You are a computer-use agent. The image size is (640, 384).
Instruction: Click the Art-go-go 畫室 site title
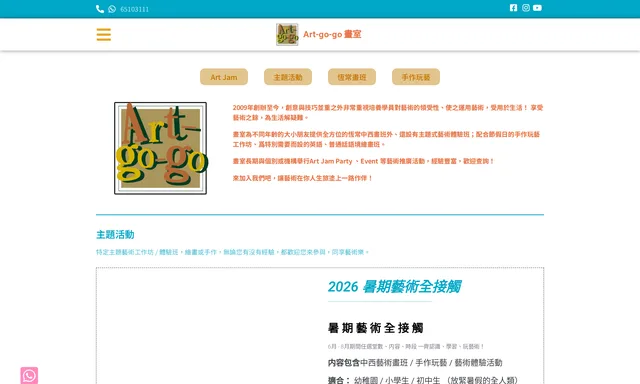tap(332, 34)
